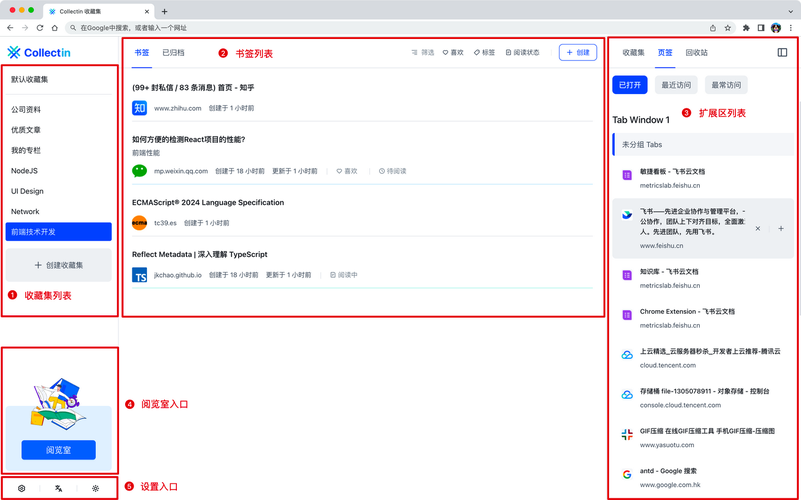Open the 收藏集 tab in right panel
This screenshot has height=500, width=801.
point(633,53)
